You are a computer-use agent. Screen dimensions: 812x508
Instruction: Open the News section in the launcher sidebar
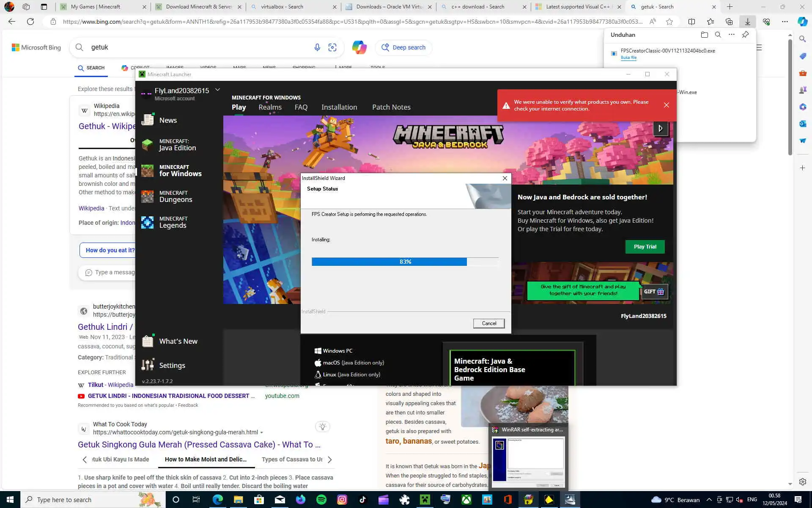(167, 120)
